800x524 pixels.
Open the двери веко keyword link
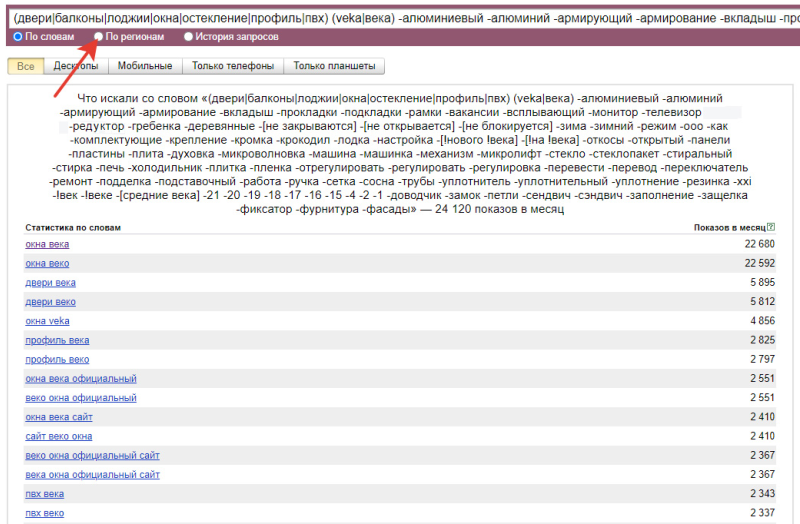[x=50, y=302]
